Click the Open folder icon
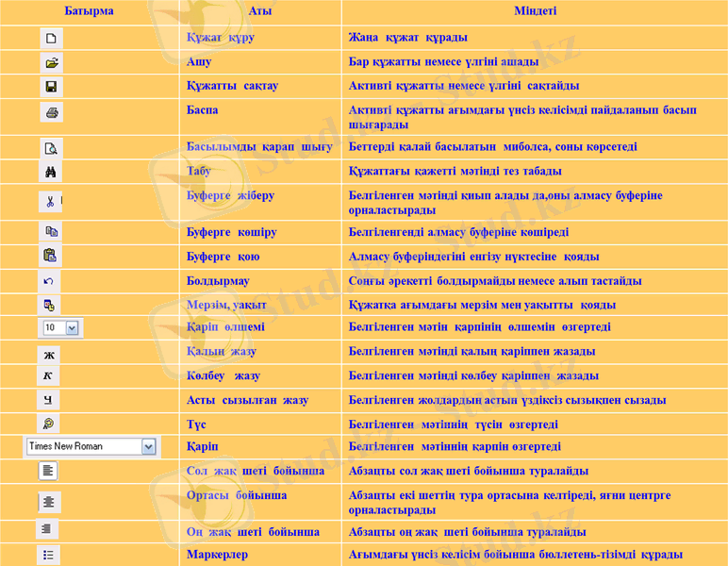The height and width of the screenshot is (566, 728). coord(52,63)
